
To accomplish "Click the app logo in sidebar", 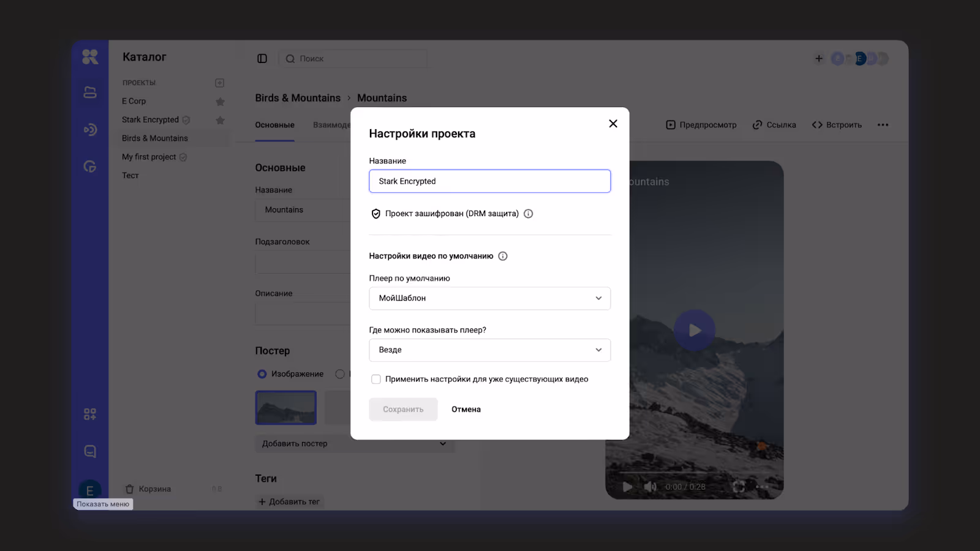I will [90, 57].
